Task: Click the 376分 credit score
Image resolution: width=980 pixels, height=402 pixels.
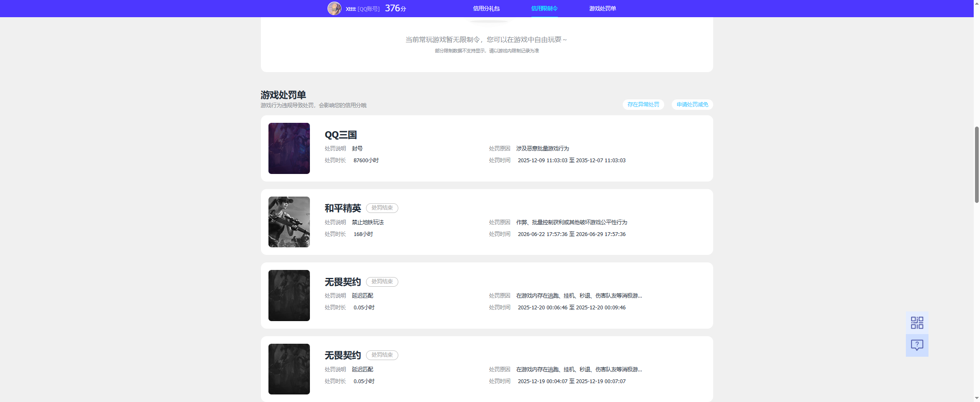Action: click(395, 8)
